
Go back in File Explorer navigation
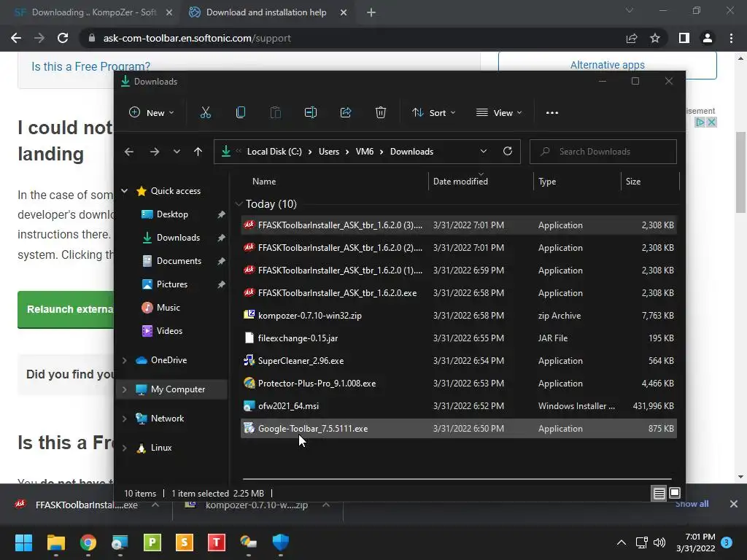tap(128, 152)
